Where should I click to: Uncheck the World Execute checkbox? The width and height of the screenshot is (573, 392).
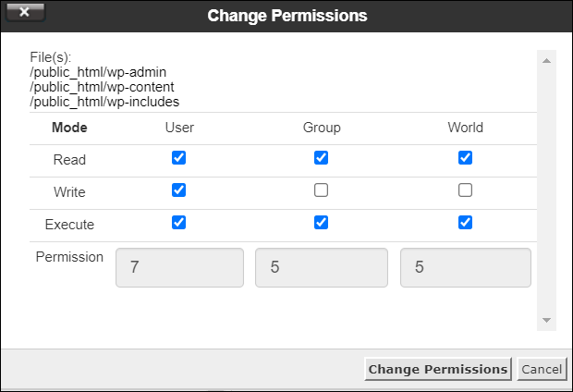466,223
